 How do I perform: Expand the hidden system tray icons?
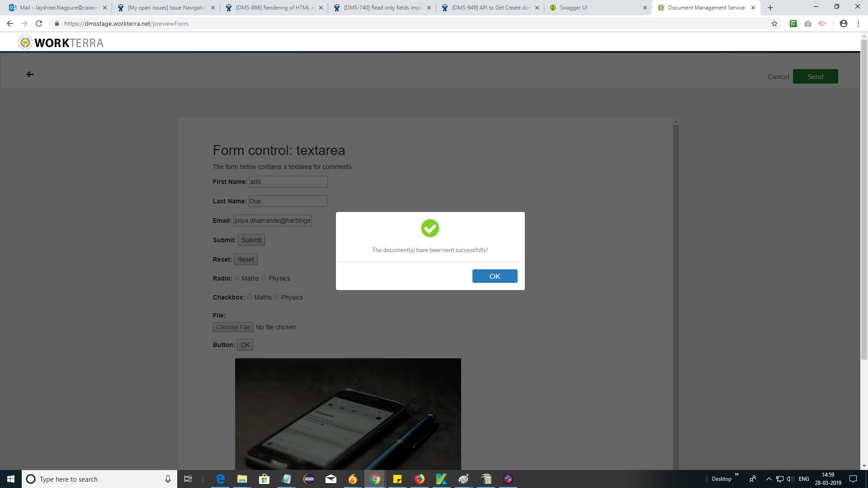click(x=769, y=479)
